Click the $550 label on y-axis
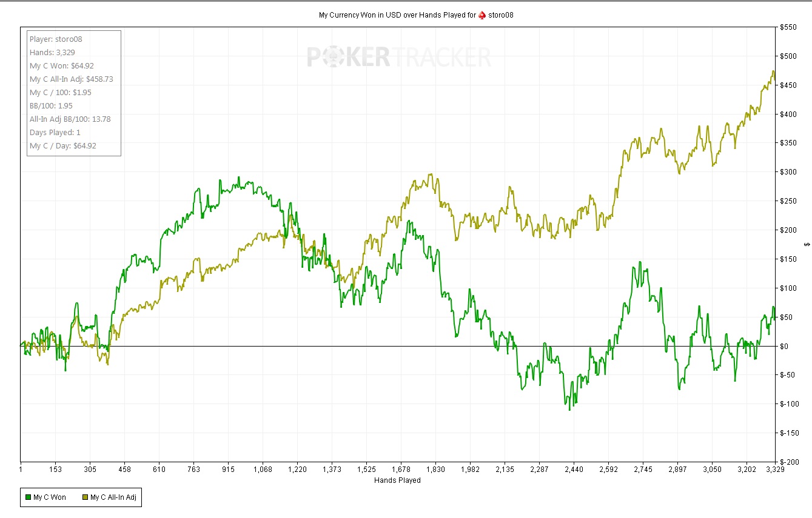Image resolution: width=812 pixels, height=518 pixels. click(788, 27)
